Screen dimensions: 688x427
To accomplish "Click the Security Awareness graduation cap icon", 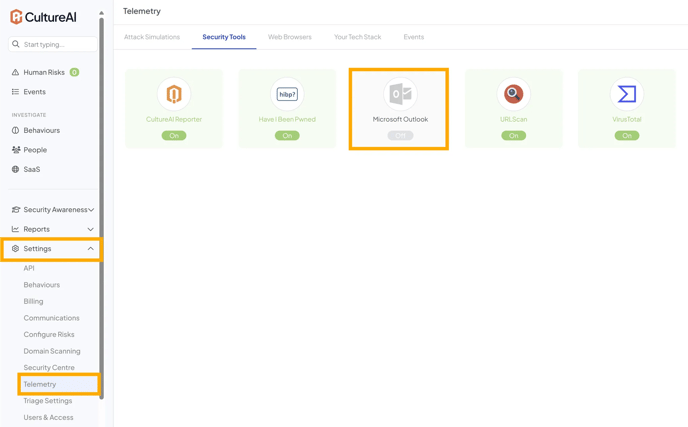I will [x=16, y=209].
